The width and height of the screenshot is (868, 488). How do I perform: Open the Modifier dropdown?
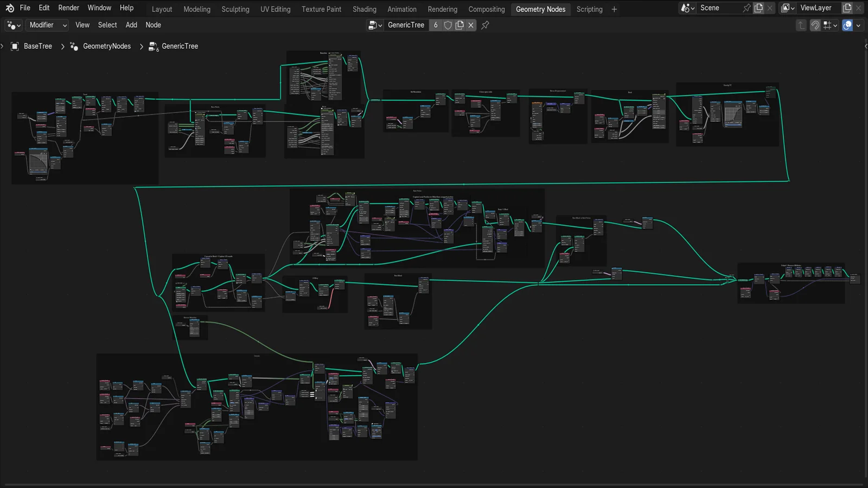click(x=47, y=25)
